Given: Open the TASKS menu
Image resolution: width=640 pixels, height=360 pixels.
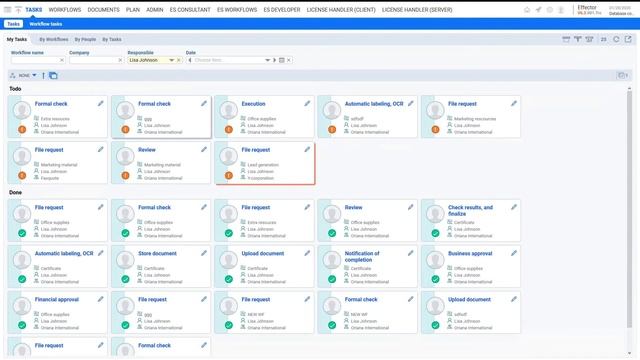Looking at the screenshot, I should pos(33,10).
